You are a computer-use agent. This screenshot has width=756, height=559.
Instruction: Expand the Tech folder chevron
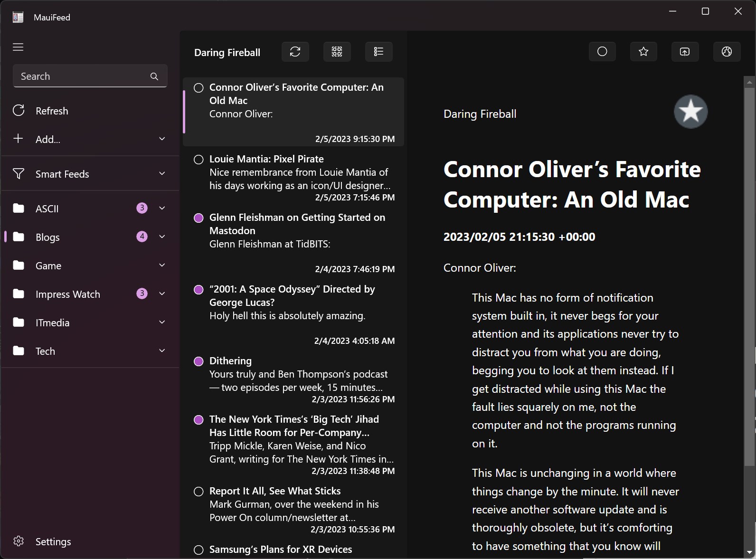click(162, 351)
